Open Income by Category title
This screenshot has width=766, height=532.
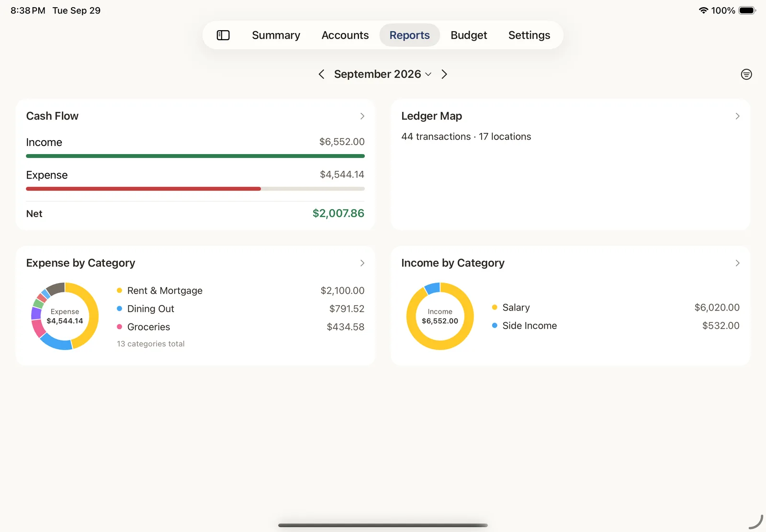452,263
